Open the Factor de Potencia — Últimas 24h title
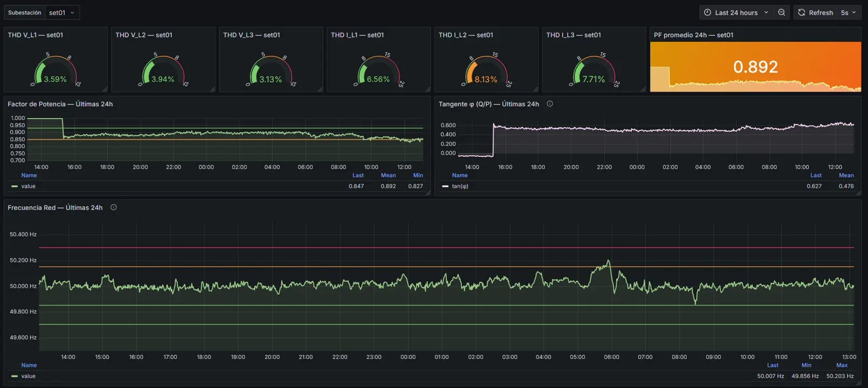This screenshot has width=868, height=388. (60, 104)
